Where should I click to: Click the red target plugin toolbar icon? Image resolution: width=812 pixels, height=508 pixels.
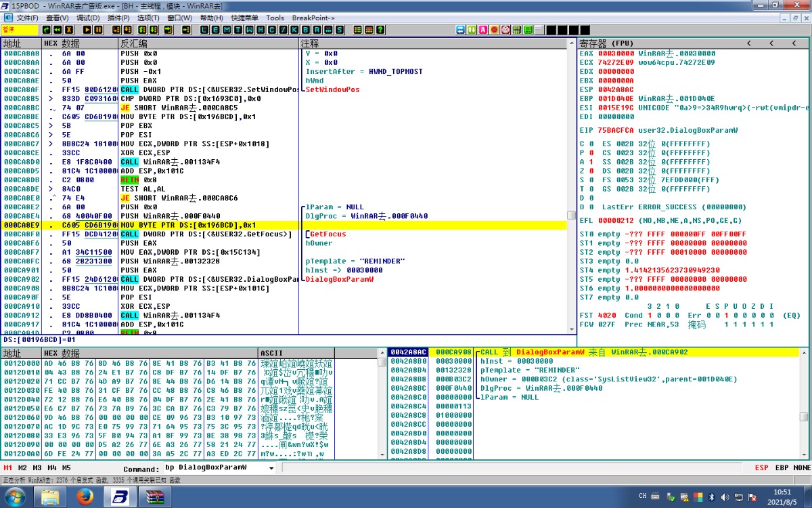[505, 30]
